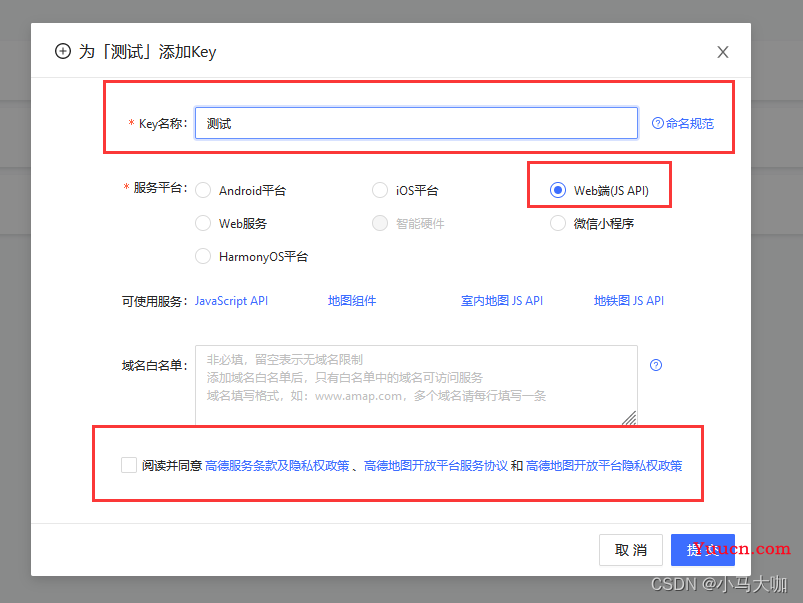Click the 域名白名单 textarea
Screen dimensions: 803x603
(416, 385)
